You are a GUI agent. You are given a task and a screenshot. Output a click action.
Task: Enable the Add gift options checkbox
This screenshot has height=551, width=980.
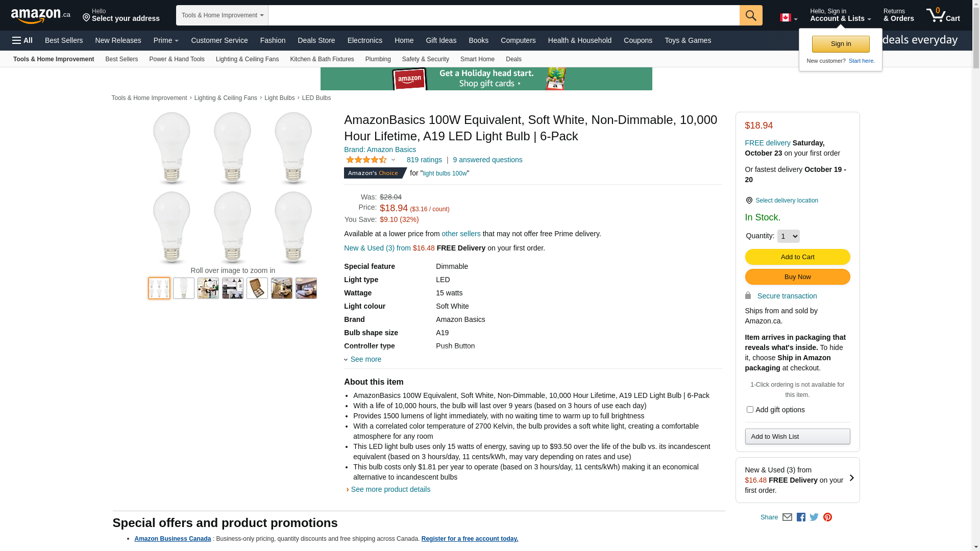[750, 409]
